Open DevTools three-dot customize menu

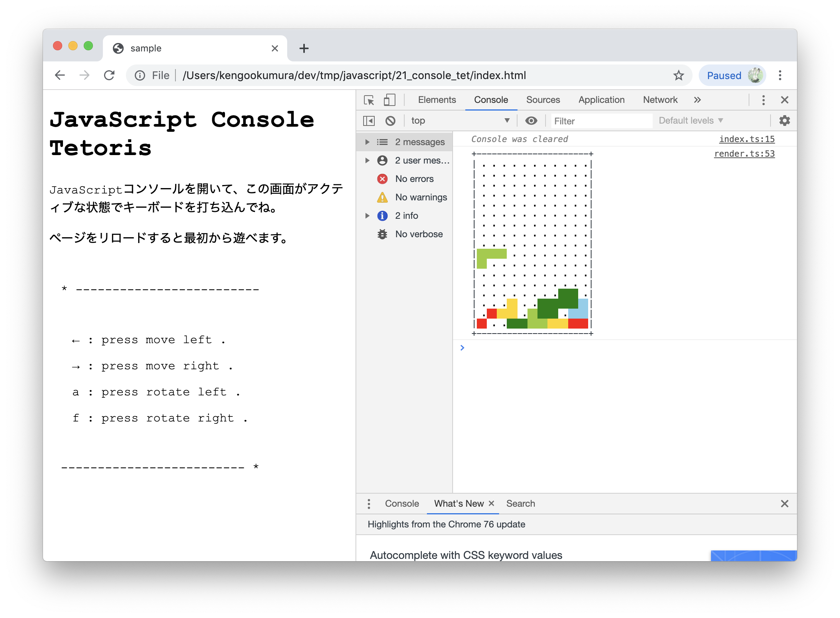[x=763, y=100]
